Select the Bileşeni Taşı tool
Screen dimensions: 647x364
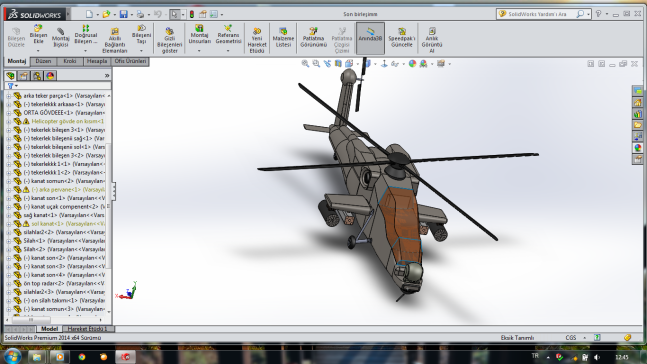tap(141, 34)
